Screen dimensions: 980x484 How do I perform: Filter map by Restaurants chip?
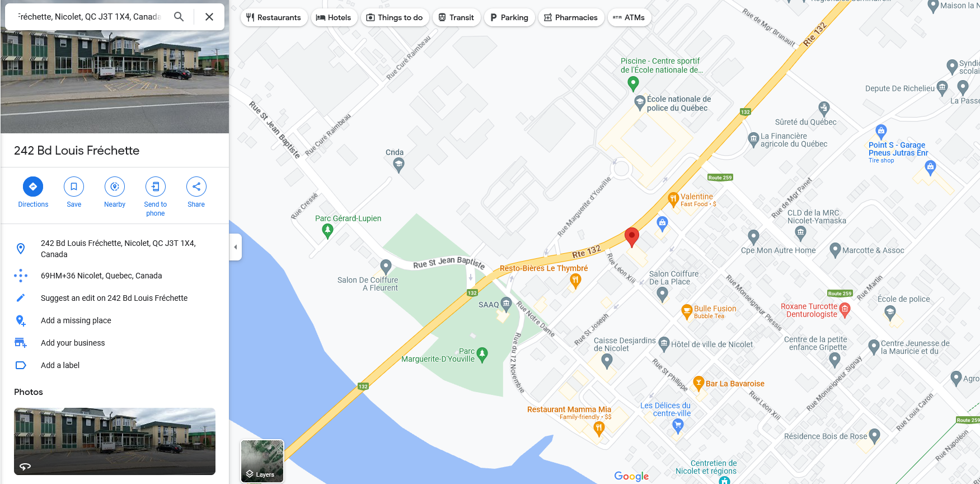click(274, 17)
